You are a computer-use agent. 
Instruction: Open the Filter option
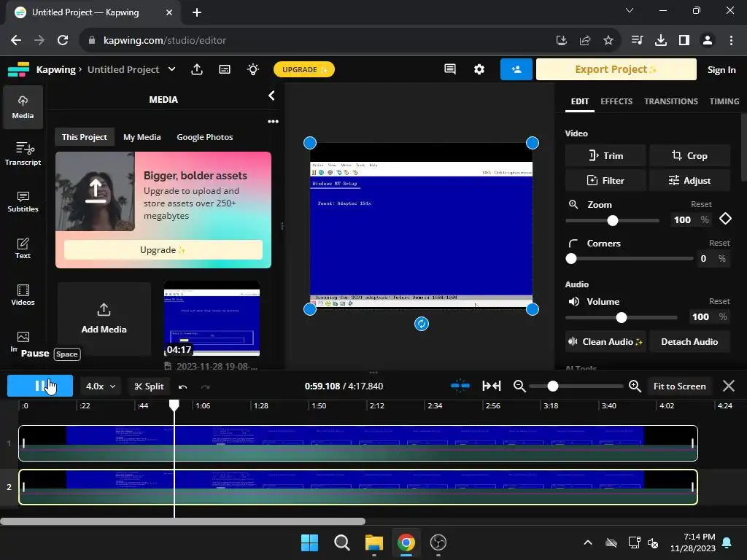click(x=605, y=181)
